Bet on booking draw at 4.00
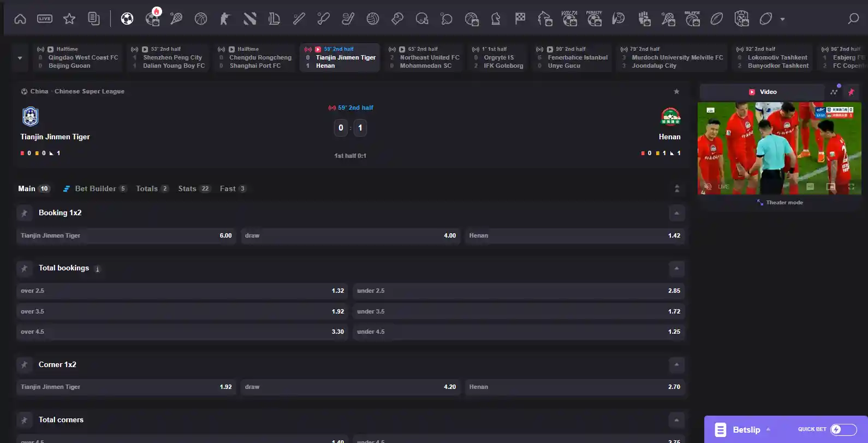 pyautogui.click(x=350, y=235)
